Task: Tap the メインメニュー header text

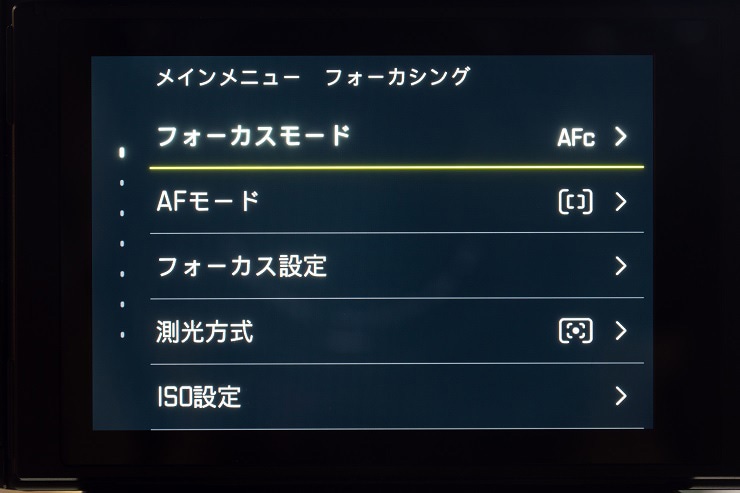Action: click(x=227, y=78)
